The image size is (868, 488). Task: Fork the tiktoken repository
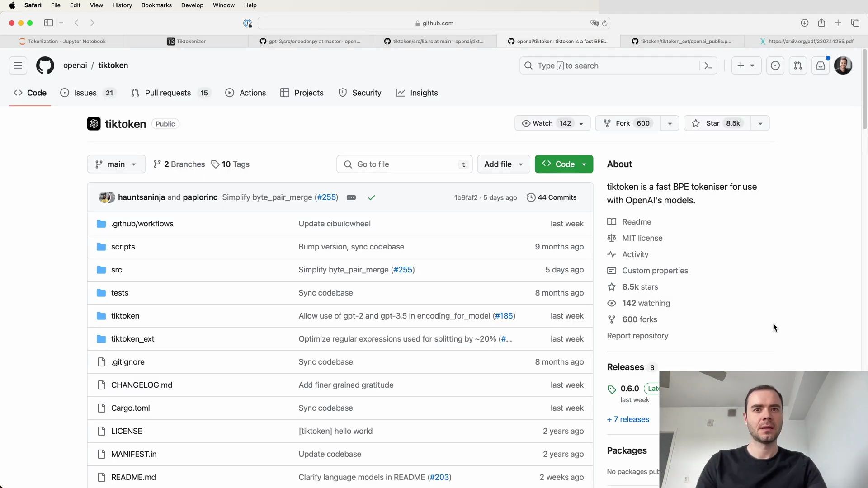click(628, 123)
